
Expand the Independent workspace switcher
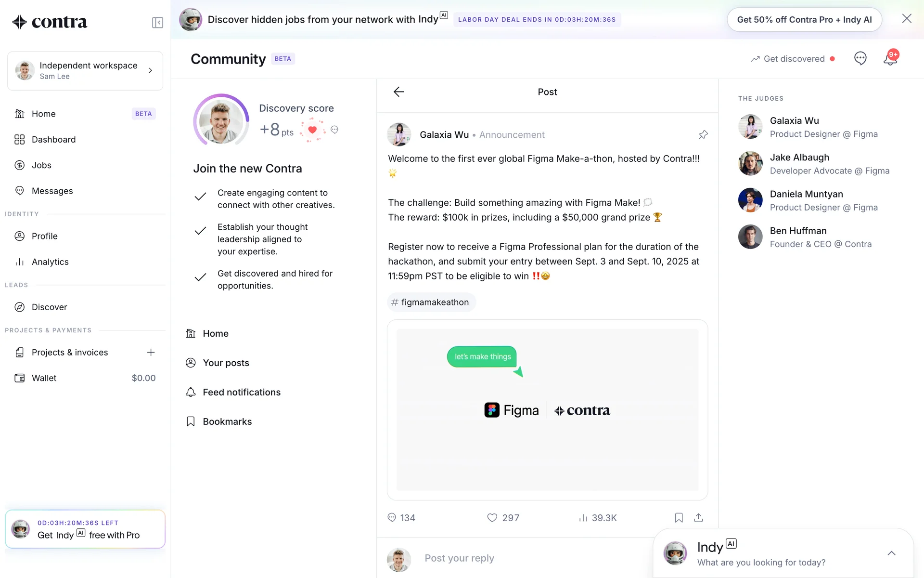pyautogui.click(x=85, y=71)
